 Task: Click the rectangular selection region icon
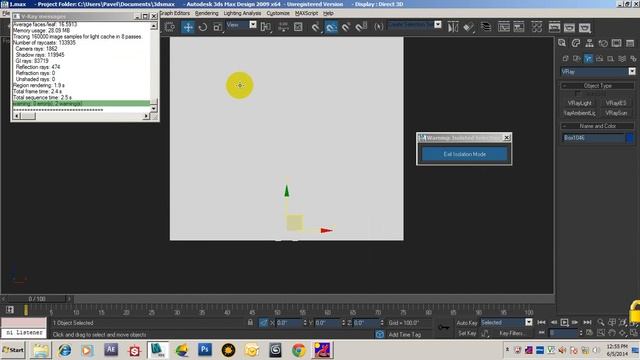coord(170,27)
